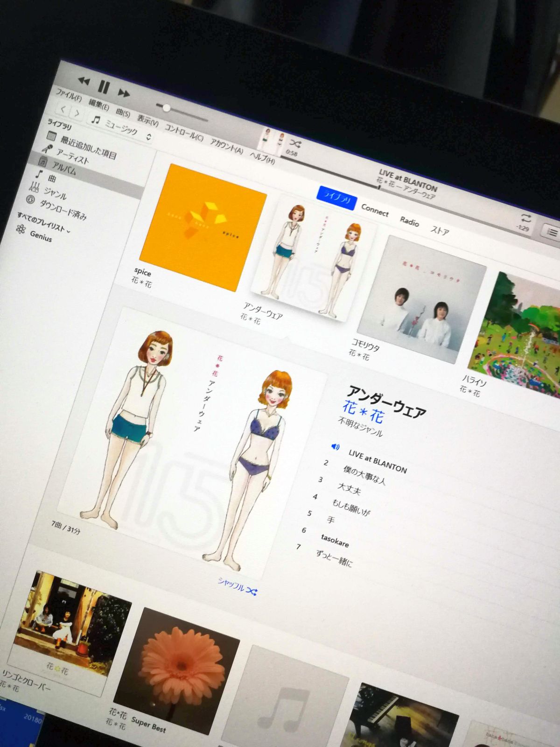Open the 曲(S) menu

pyautogui.click(x=123, y=113)
